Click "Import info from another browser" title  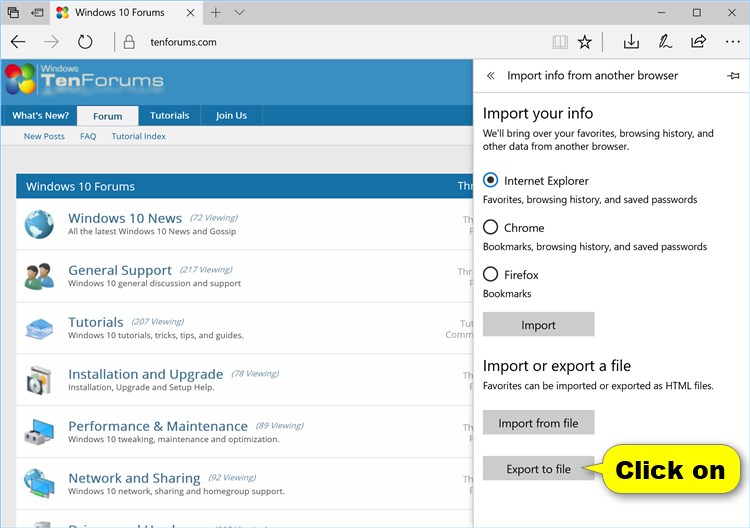click(x=592, y=76)
